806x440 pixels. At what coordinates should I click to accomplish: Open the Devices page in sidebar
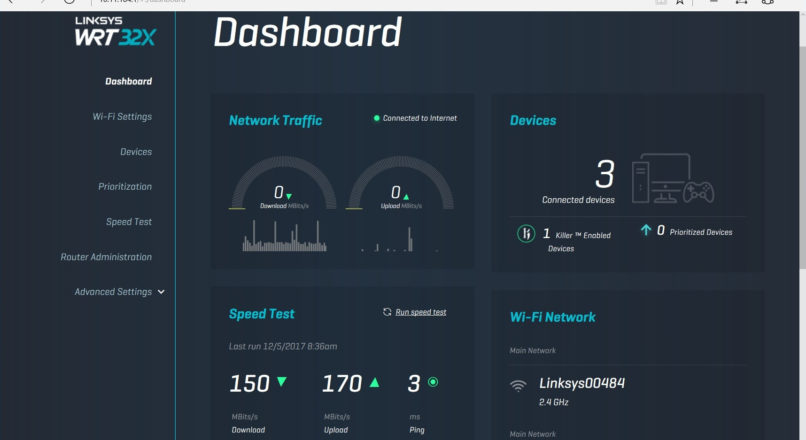tap(136, 152)
